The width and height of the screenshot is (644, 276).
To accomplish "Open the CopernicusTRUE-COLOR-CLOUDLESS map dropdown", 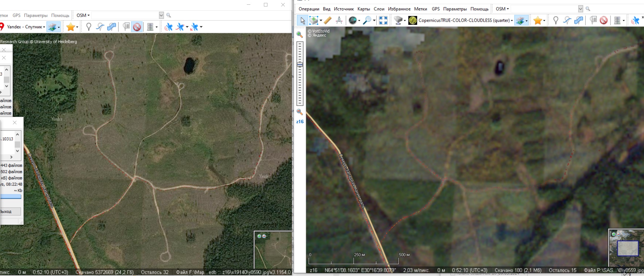I will [512, 20].
